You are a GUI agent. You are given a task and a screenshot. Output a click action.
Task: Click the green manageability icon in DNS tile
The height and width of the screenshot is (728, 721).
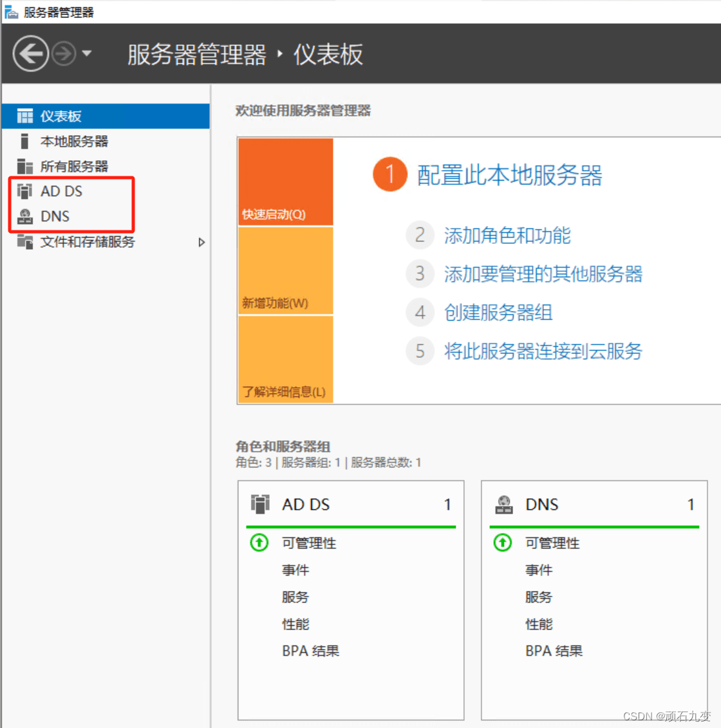(503, 542)
